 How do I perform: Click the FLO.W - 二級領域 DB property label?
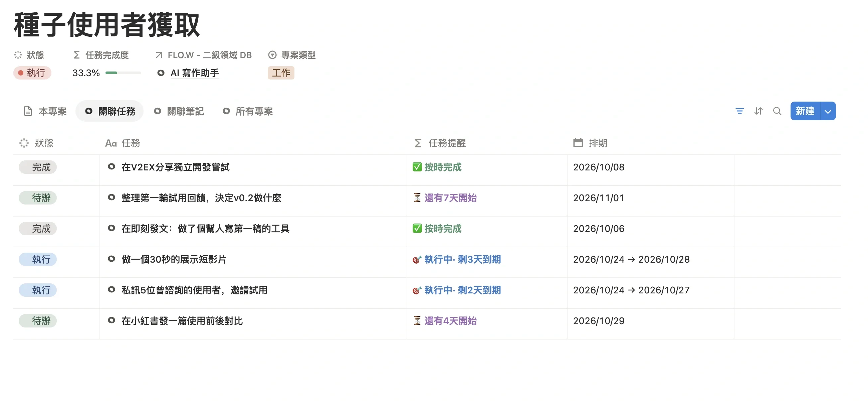[x=204, y=55]
